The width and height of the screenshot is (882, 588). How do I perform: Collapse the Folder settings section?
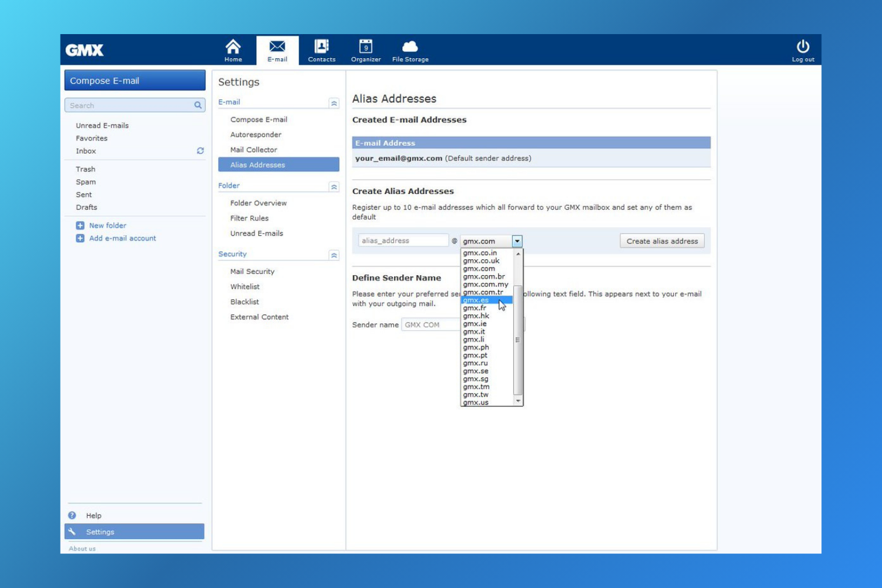pos(334,187)
